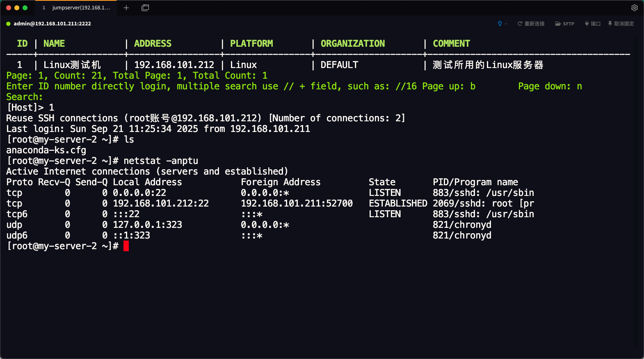Click the Foreign Address header
644x359 pixels.
(x=281, y=182)
